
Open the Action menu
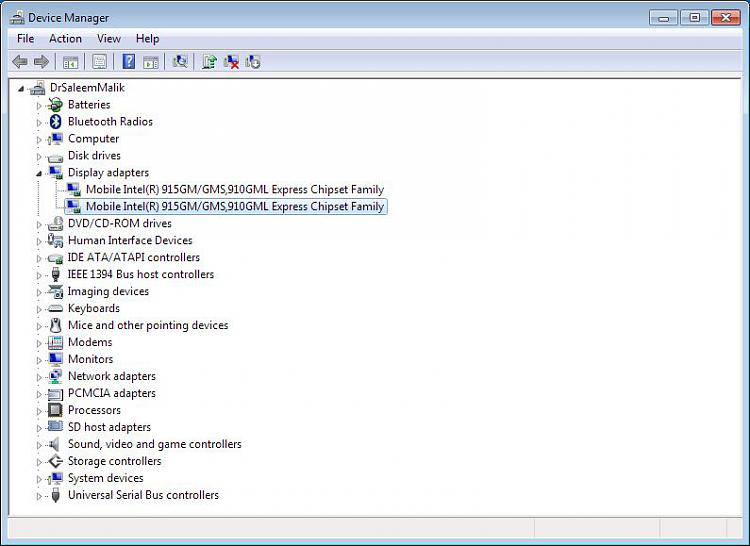[x=65, y=38]
